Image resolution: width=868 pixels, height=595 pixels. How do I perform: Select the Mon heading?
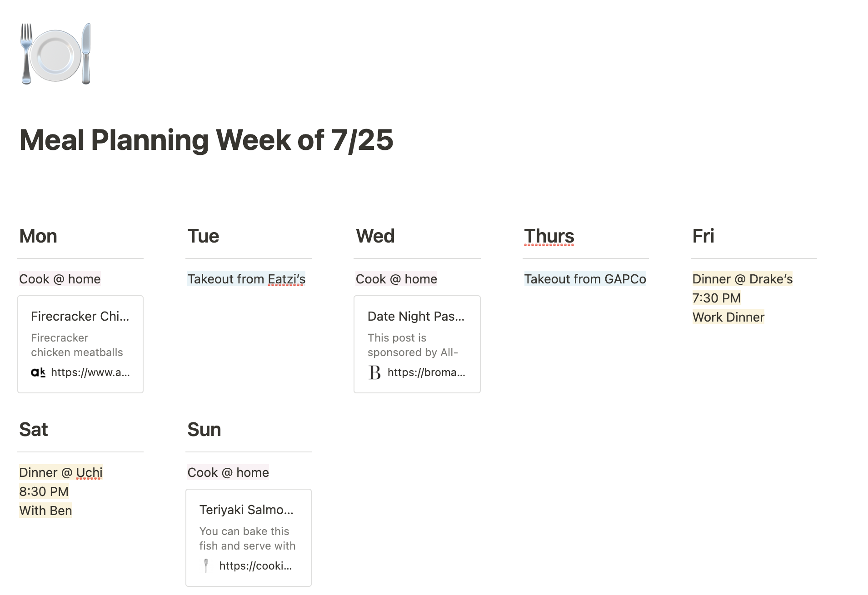38,236
